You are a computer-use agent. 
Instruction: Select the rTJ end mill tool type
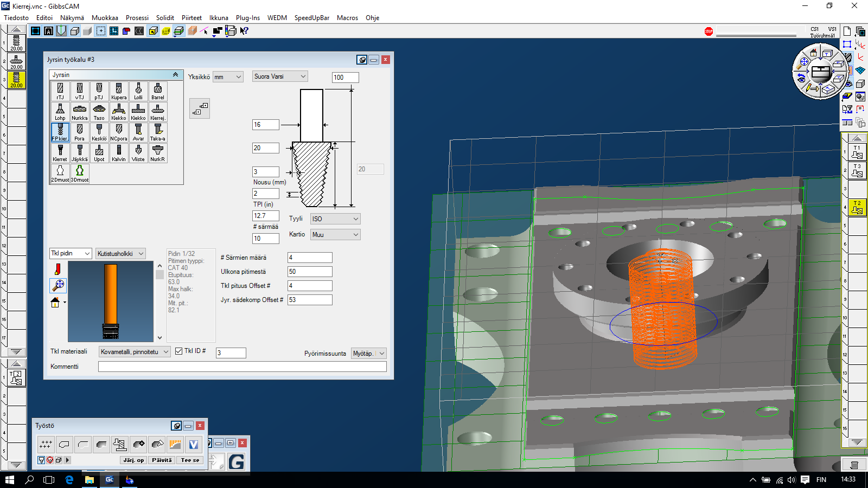tap(60, 91)
